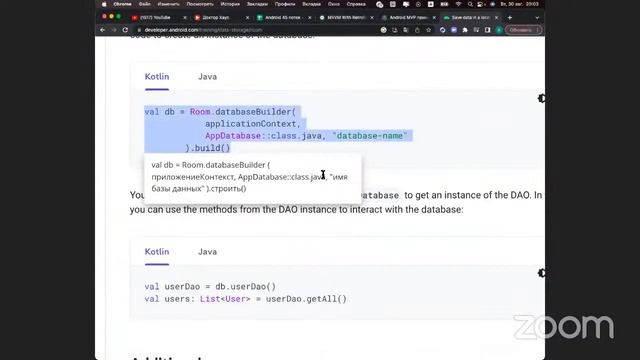This screenshot has width=640, height=360.
Task: Go back using browser back arrow
Action: [x=102, y=30]
